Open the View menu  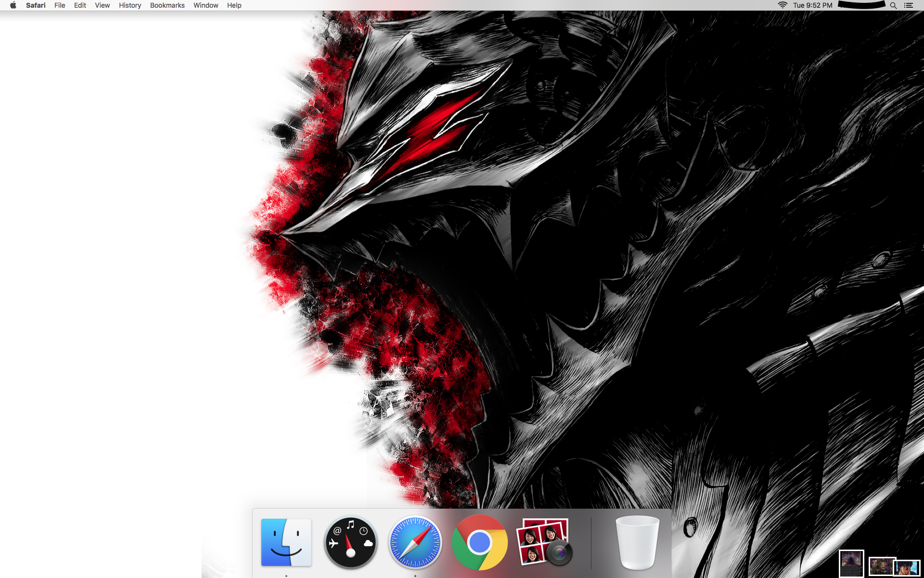coord(102,5)
